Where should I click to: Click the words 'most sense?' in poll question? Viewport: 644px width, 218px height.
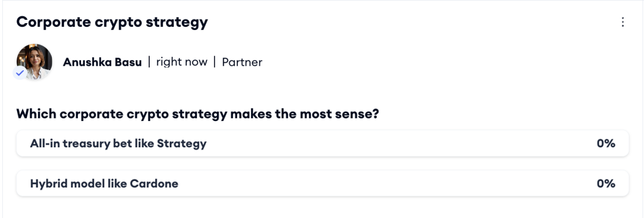tap(348, 114)
